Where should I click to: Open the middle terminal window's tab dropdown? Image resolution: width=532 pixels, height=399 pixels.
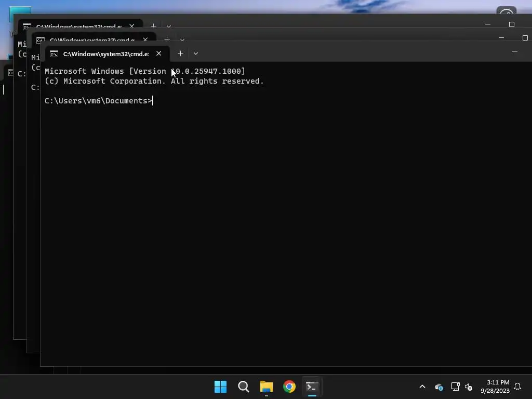coord(182,39)
